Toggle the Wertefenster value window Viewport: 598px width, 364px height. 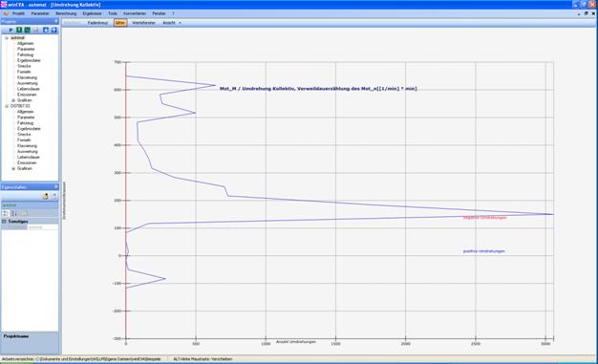(x=144, y=23)
